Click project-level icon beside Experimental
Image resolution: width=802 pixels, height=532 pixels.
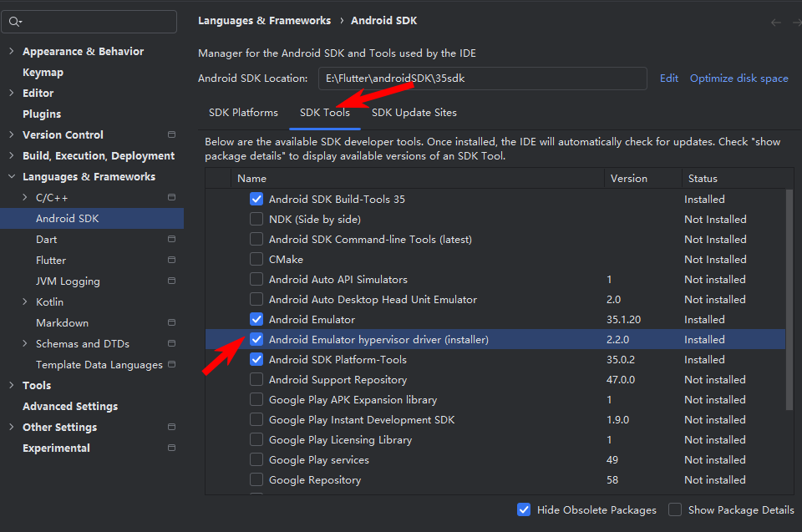tap(172, 448)
